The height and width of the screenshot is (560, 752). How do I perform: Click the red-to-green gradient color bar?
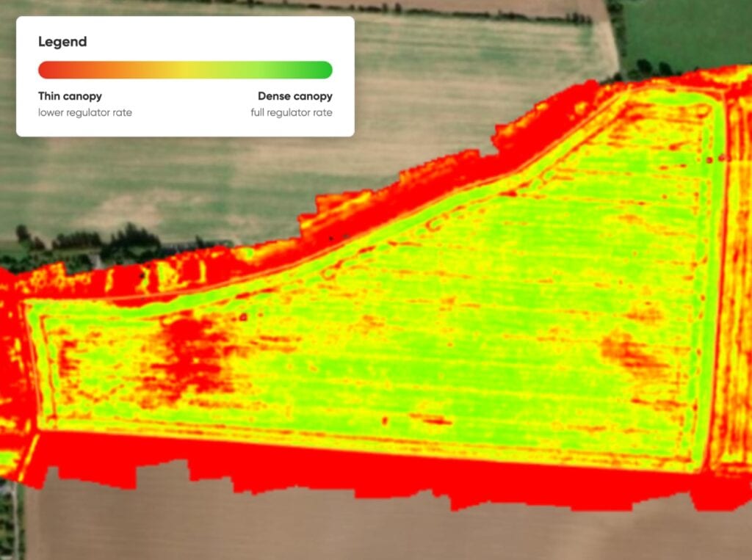(185, 70)
